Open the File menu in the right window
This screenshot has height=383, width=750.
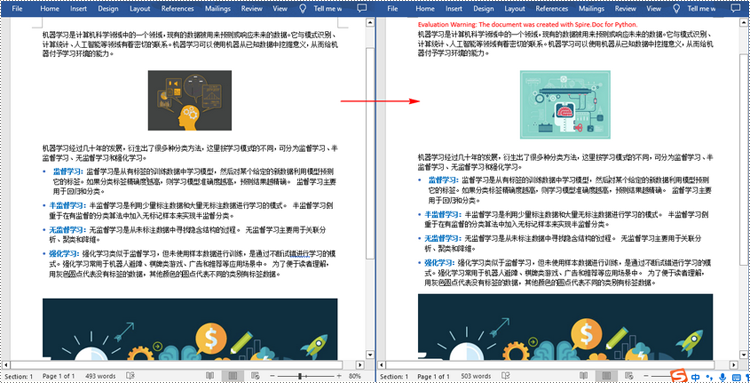click(x=393, y=9)
